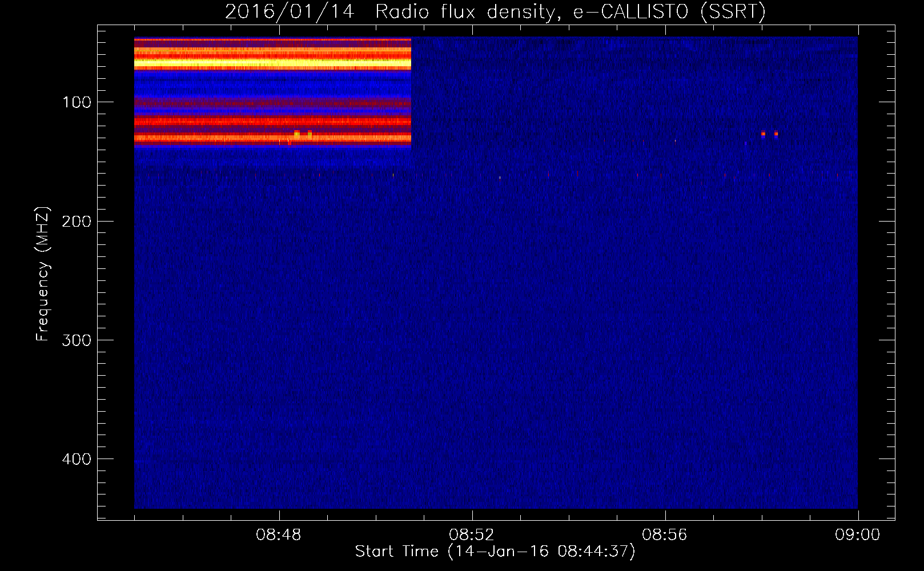Click the 09:00 time tick label
The height and width of the screenshot is (571, 924).
(858, 535)
